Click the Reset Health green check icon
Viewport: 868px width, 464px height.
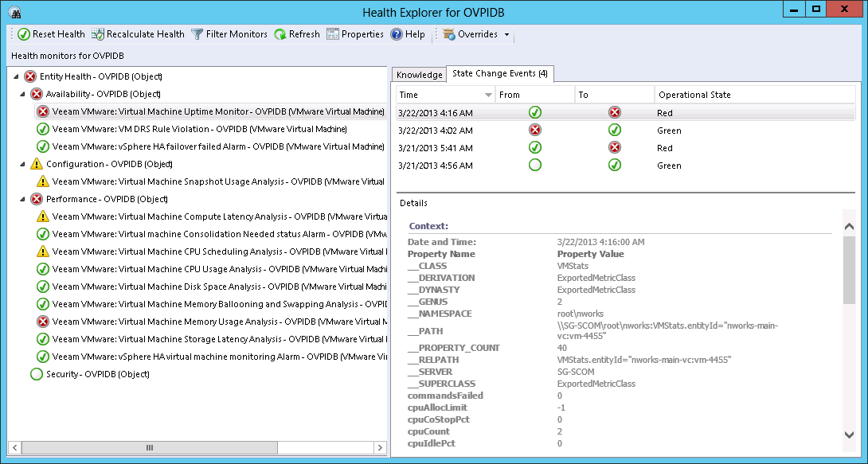(x=24, y=34)
